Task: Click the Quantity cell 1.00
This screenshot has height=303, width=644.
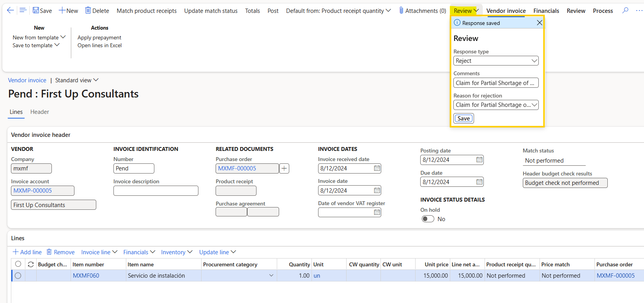Action: click(294, 276)
